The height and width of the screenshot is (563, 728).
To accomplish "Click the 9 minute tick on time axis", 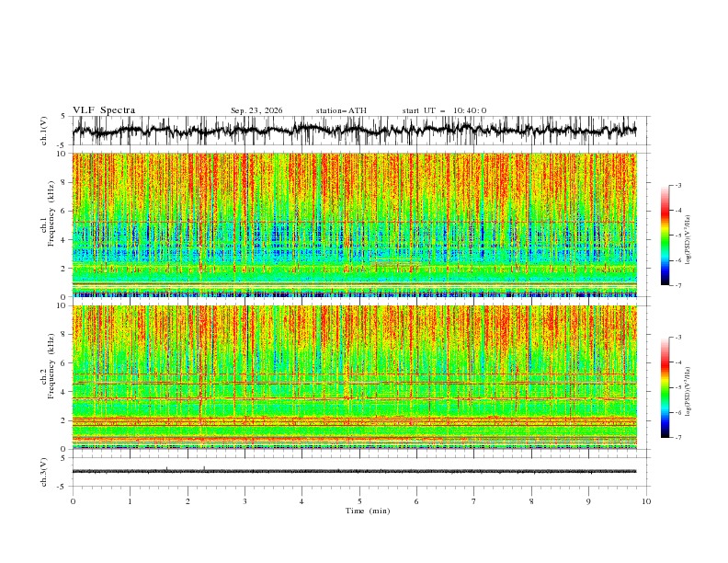I will click(588, 501).
